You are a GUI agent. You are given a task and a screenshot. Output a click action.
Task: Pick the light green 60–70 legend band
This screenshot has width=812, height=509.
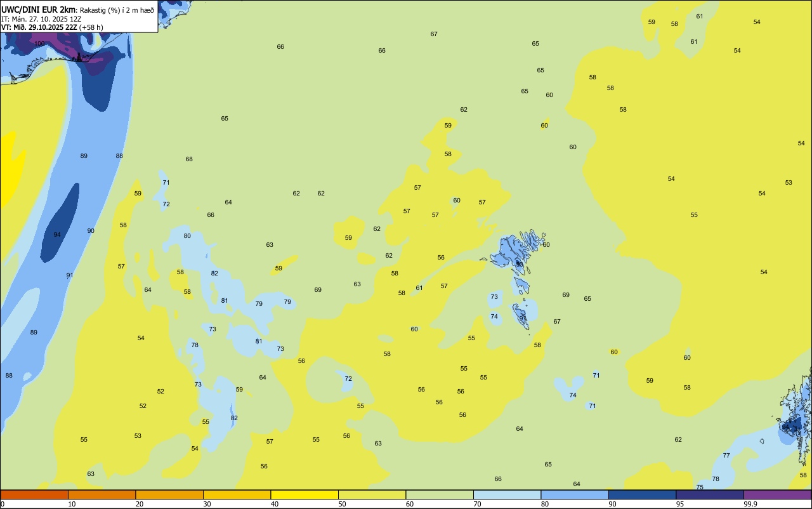440,494
